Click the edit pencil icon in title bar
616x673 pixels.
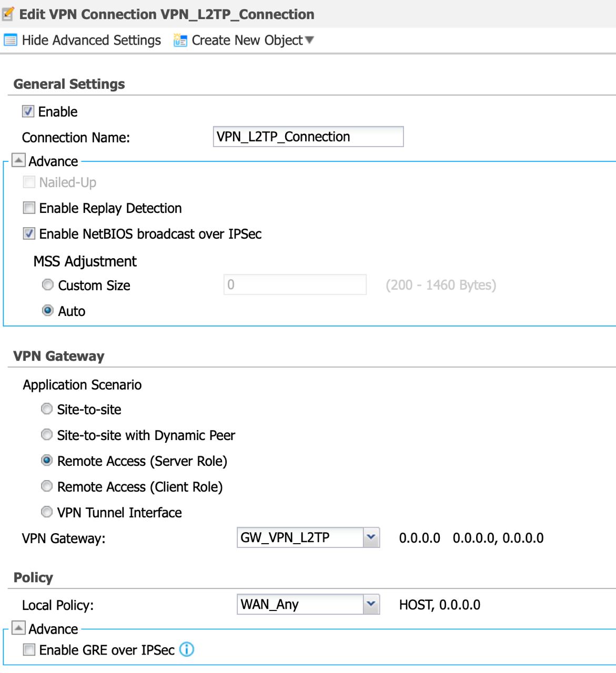[x=8, y=14]
